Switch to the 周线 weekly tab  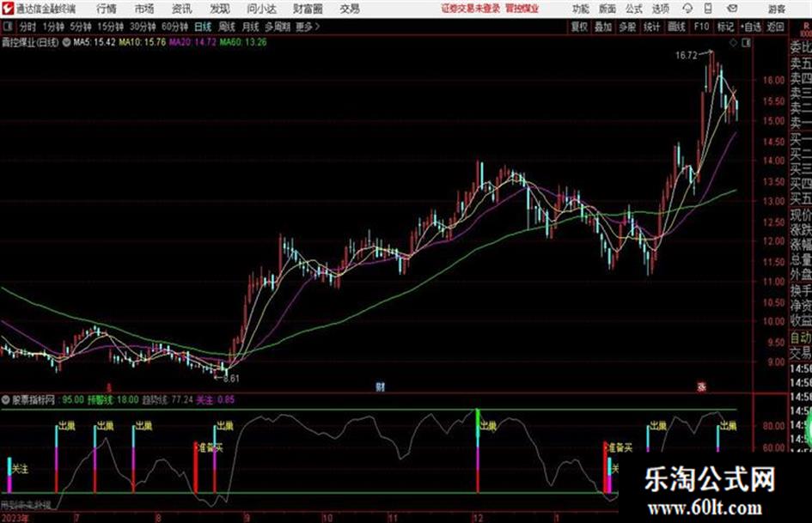pos(227,27)
